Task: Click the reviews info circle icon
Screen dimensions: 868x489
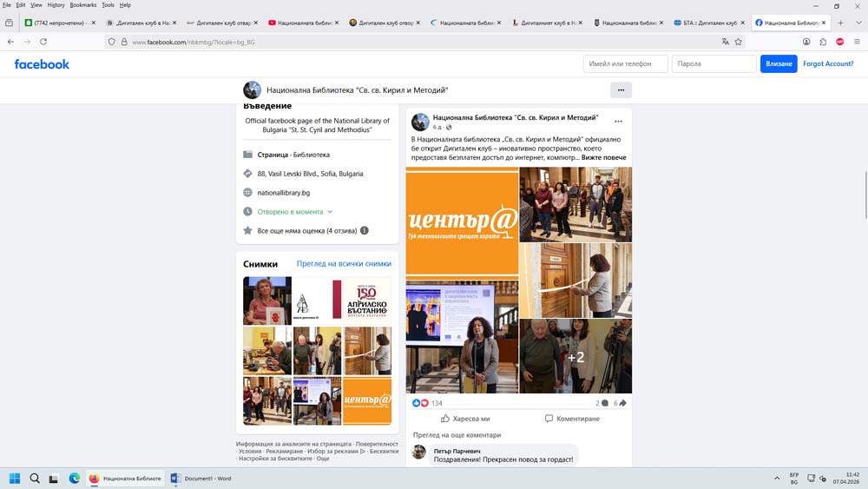Action: (x=365, y=230)
